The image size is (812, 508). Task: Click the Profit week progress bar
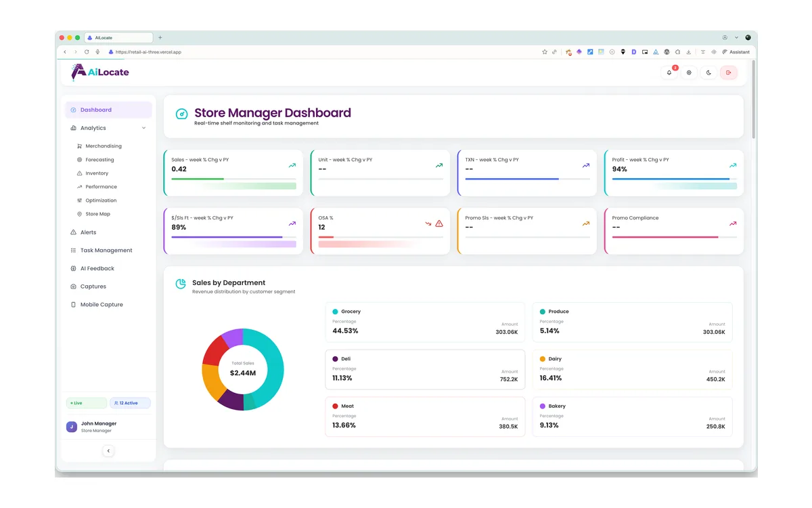click(675, 179)
